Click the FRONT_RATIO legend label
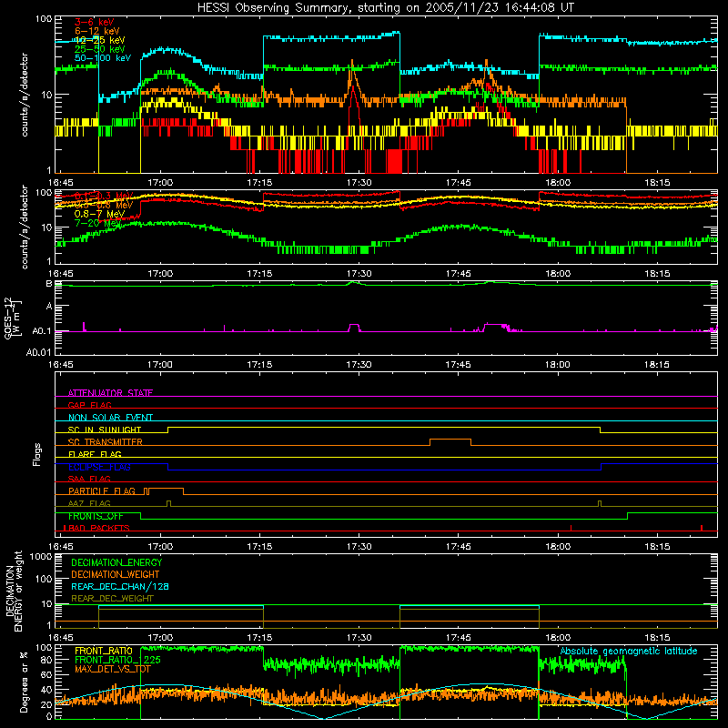The image size is (728, 728). (104, 651)
